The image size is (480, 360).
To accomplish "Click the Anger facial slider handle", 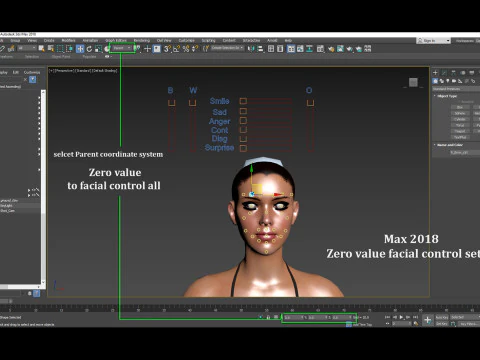I will (243, 121).
